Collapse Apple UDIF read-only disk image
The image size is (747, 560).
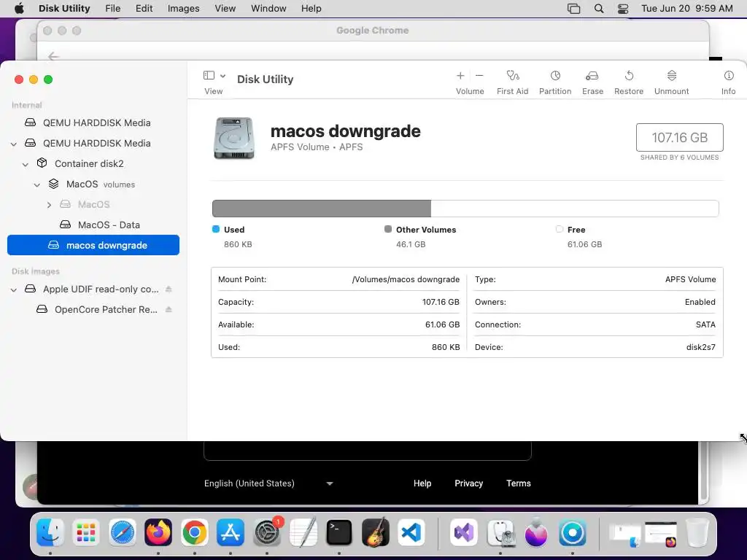[14, 289]
